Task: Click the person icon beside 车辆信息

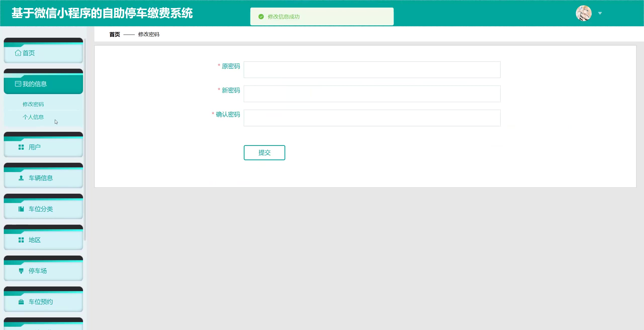Action: pyautogui.click(x=21, y=178)
